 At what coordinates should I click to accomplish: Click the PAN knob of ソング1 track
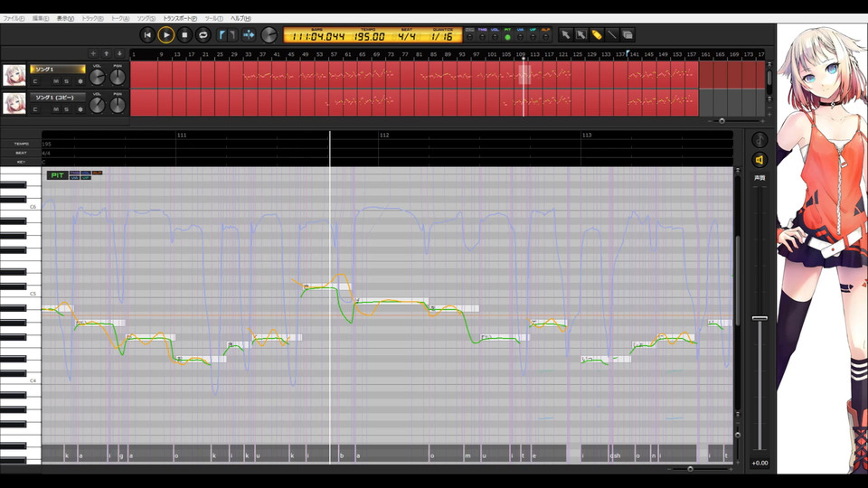(x=118, y=77)
